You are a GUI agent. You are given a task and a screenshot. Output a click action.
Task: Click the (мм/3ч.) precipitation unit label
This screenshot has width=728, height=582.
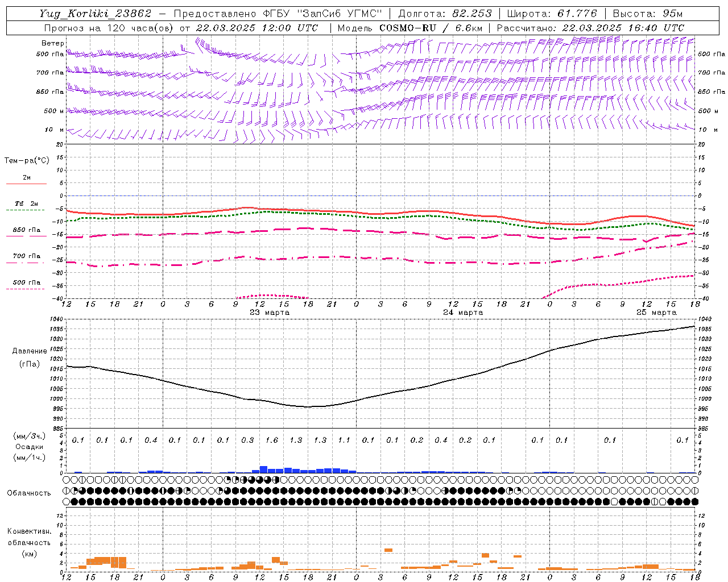30,436
